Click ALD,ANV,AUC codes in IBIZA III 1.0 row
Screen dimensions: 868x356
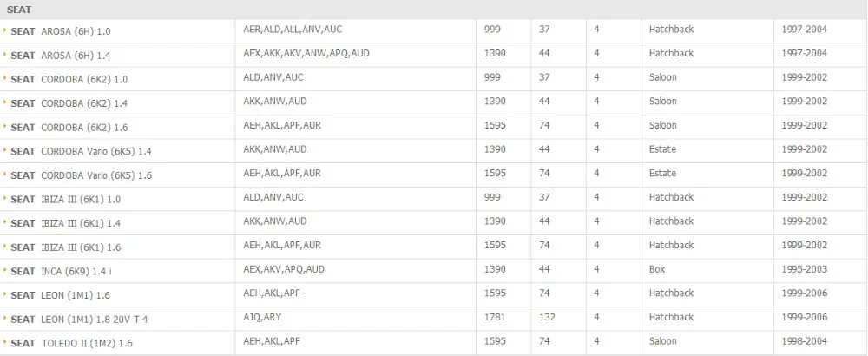tap(273, 197)
